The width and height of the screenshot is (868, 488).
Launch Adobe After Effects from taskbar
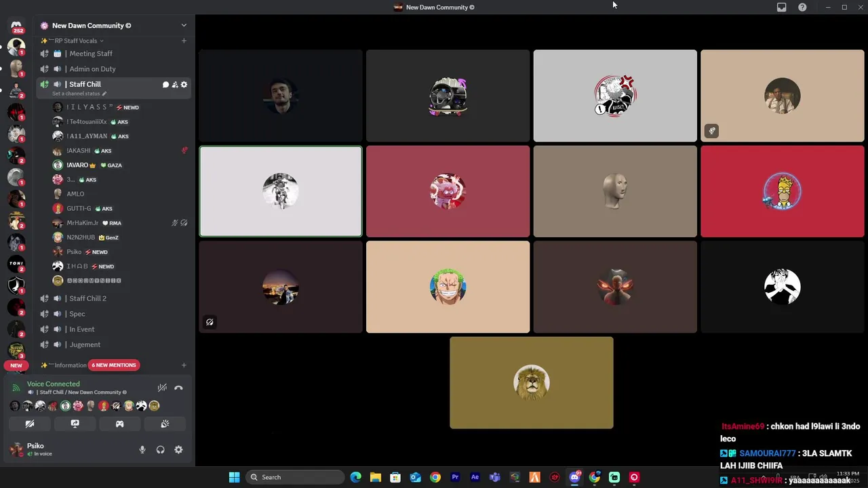point(475,477)
